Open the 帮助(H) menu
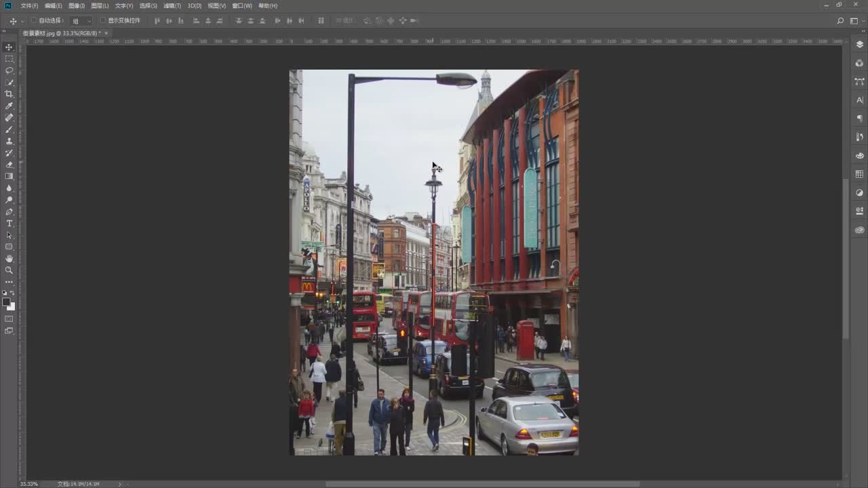The width and height of the screenshot is (868, 488). pos(268,5)
